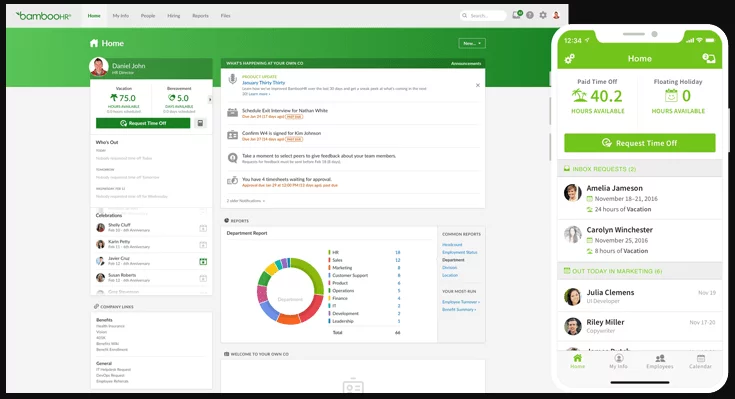
Task: Tap the settings gears icon in mobile app
Action: tap(570, 59)
